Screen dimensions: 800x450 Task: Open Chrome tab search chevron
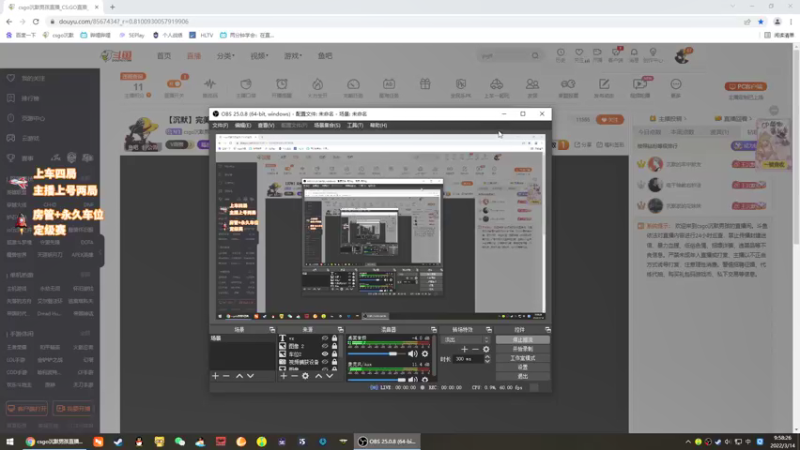pyautogui.click(x=733, y=7)
